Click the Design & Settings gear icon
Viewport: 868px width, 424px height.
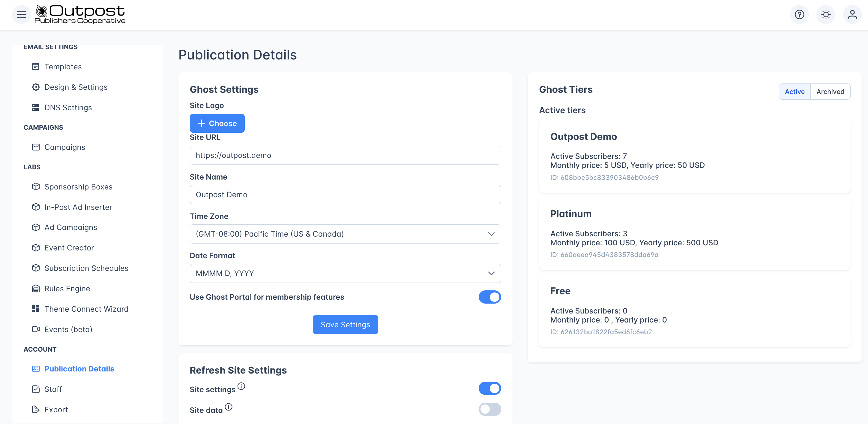[x=36, y=87]
